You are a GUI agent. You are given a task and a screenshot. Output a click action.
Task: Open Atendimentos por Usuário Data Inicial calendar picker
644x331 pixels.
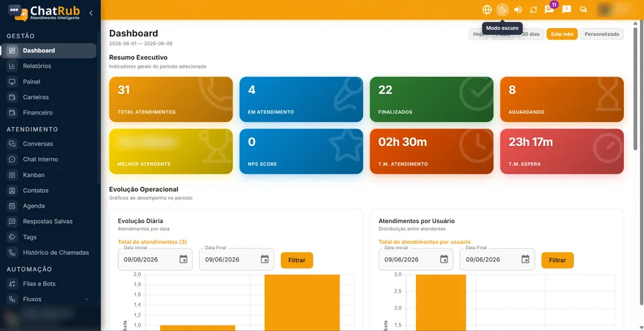pyautogui.click(x=444, y=259)
